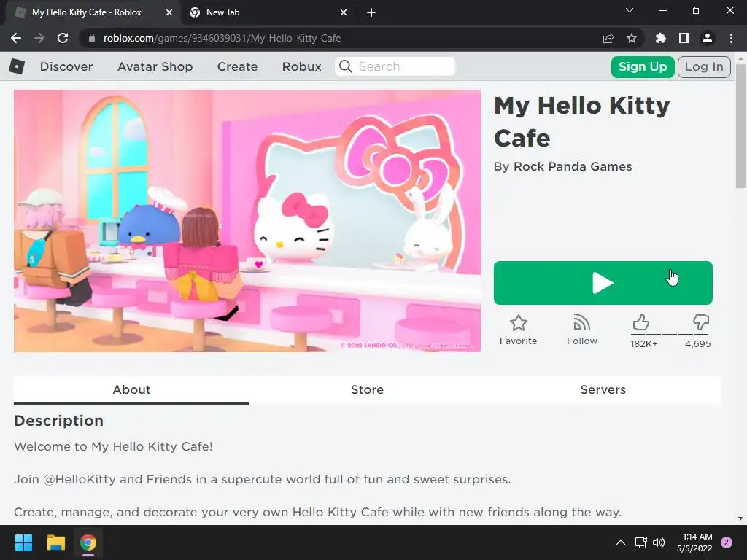
Task: Click the share page icon in address bar
Action: (608, 38)
